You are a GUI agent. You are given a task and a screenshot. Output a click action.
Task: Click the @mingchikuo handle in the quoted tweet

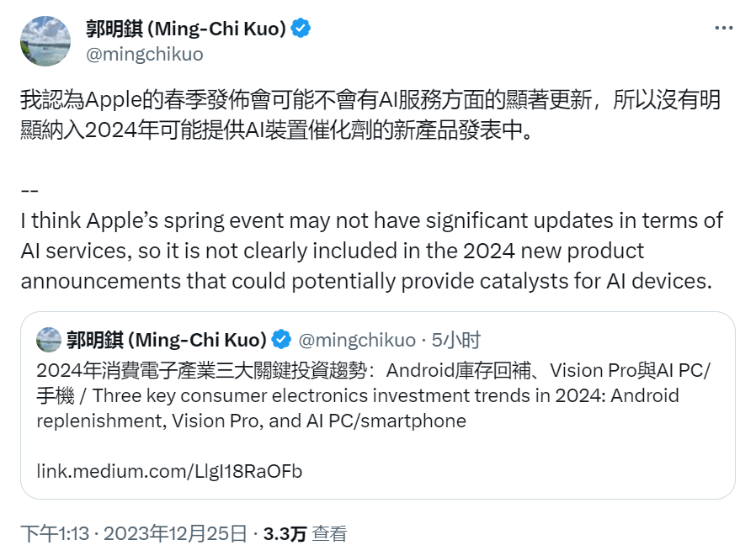(358, 340)
